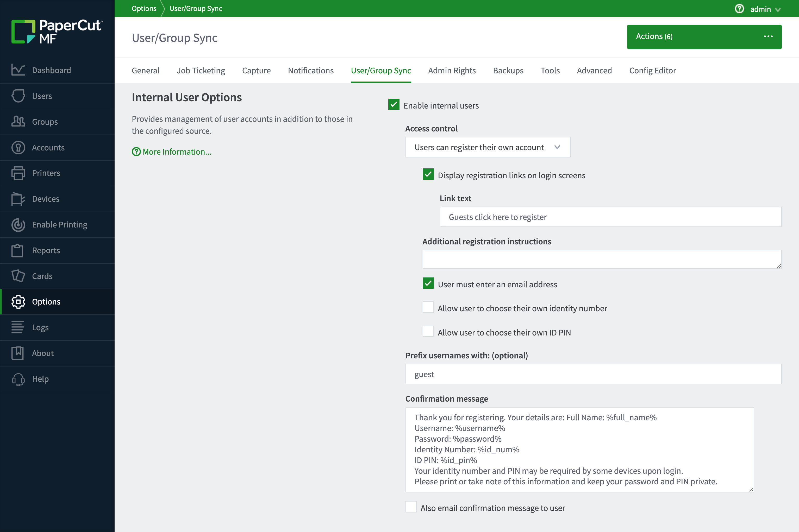Click the help question mark icon
Screen dimensions: 799x532
point(739,9)
